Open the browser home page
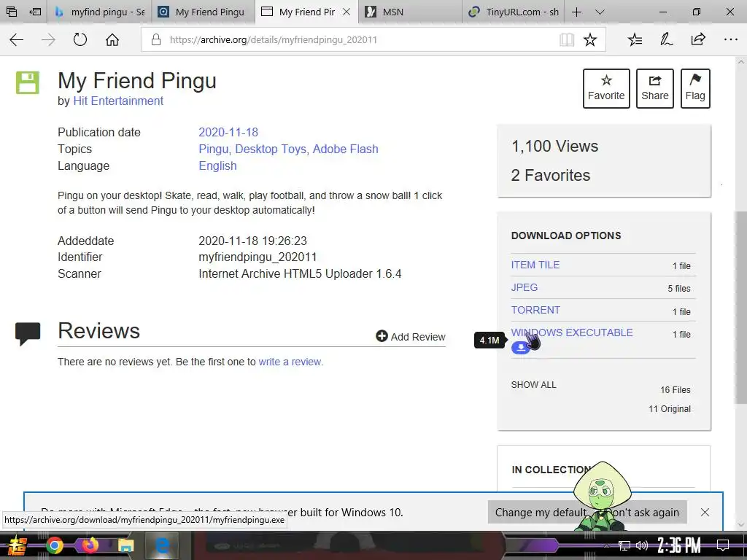 112,39
